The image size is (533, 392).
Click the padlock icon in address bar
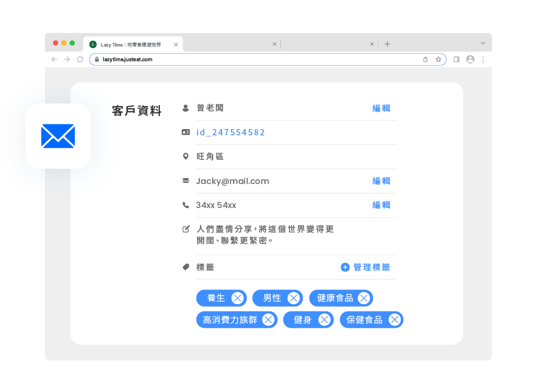[97, 60]
